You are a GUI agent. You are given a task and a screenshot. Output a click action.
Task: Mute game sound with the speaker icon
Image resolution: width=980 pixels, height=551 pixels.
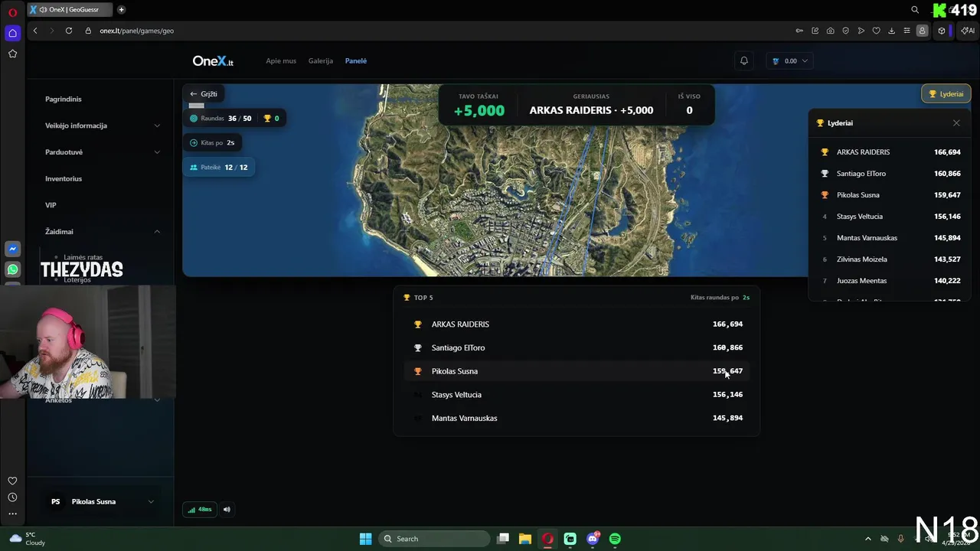pyautogui.click(x=227, y=509)
